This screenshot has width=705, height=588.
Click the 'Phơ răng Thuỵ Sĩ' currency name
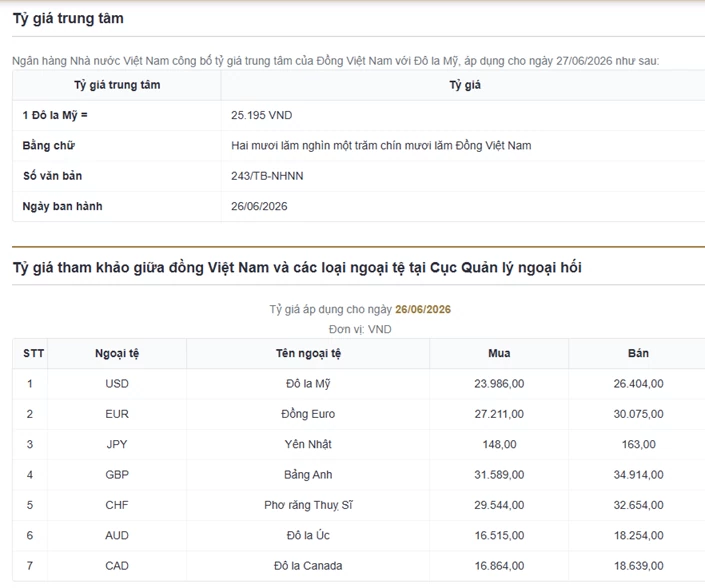308,505
